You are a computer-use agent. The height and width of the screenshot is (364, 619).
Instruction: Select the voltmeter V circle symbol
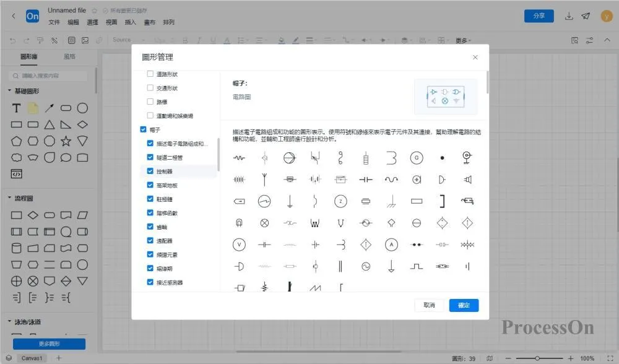point(239,245)
